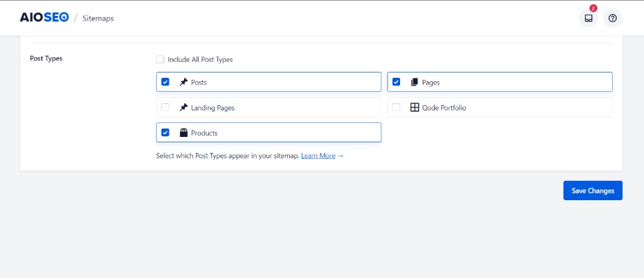Uncheck the Pages checkbox
Image resolution: width=644 pixels, height=278 pixels.
pyautogui.click(x=396, y=82)
